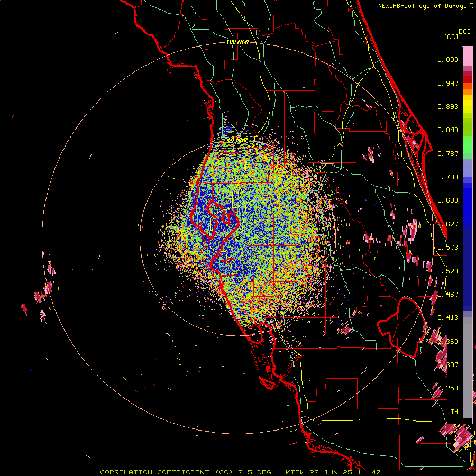Screen dimensions: 476x476
Task: Click the 0.627 scale value
Action: [448, 224]
